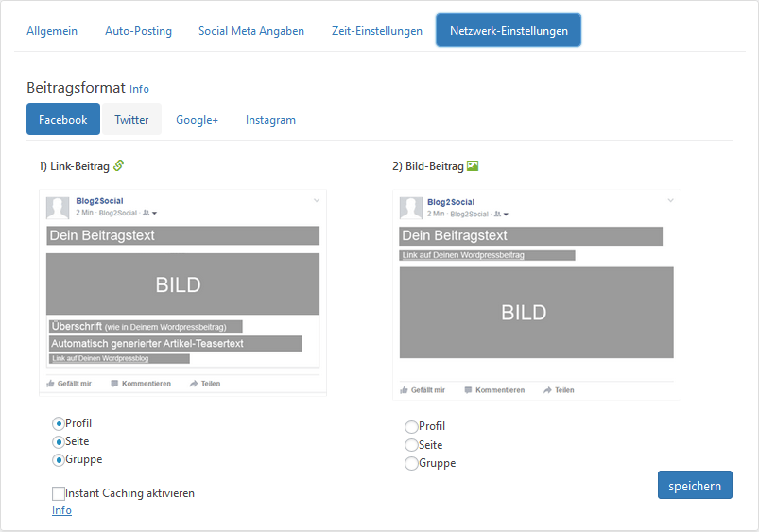The height and width of the screenshot is (532, 759).
Task: Click the avatar in the Link-Beitrag preview
Action: tap(58, 208)
